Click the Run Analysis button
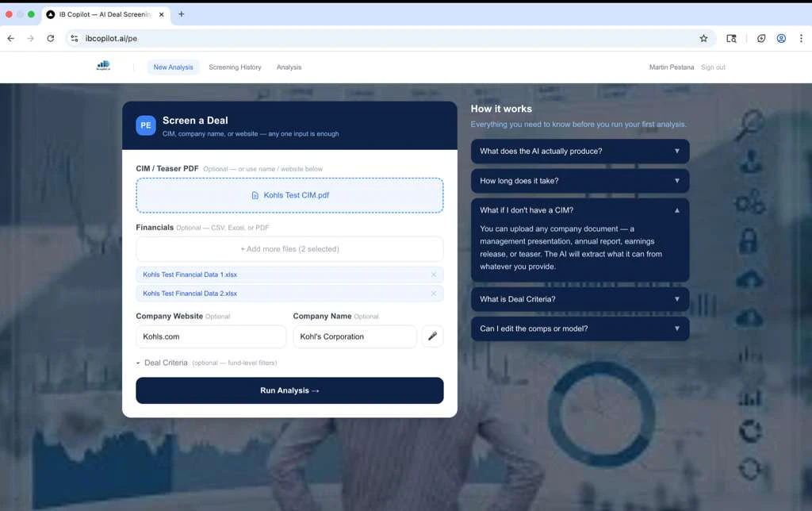The width and height of the screenshot is (812, 511). coord(289,390)
